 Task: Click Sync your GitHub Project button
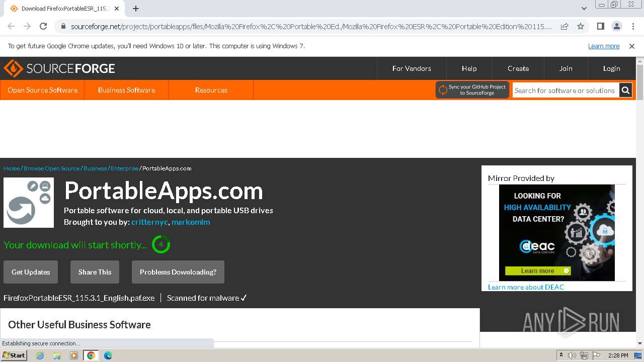[x=472, y=90]
